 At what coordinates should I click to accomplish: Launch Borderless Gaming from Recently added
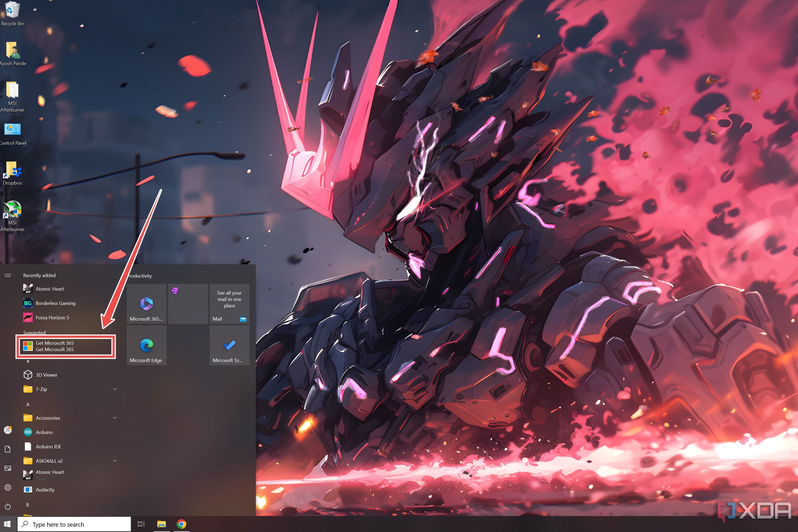pos(69,303)
